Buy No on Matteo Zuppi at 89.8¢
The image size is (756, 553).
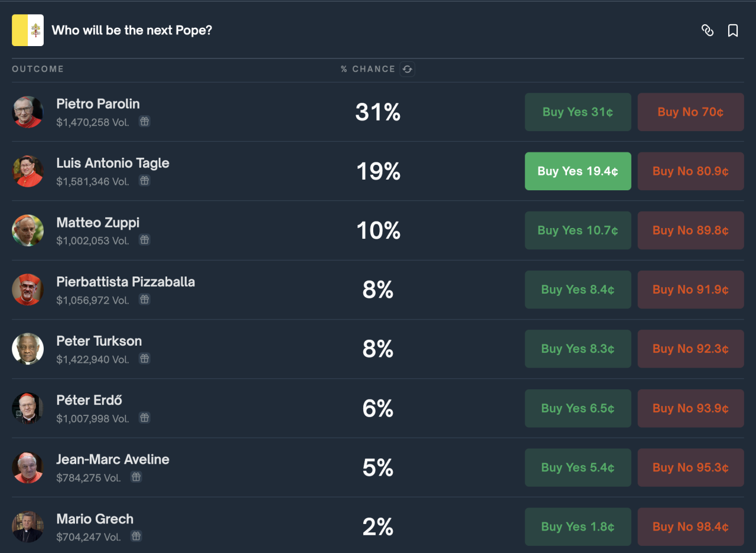(x=690, y=230)
